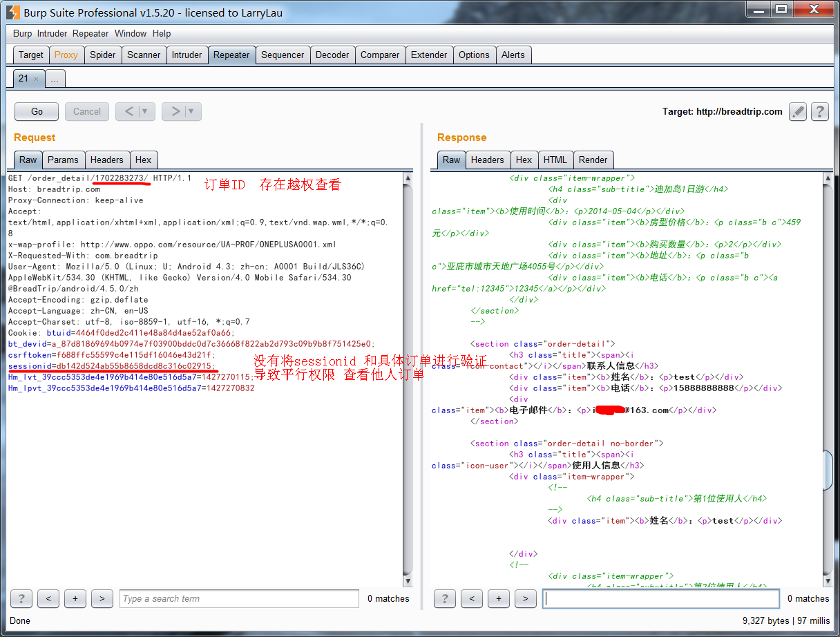Click the response pane scroll down arrow
The width and height of the screenshot is (840, 637).
(x=828, y=581)
